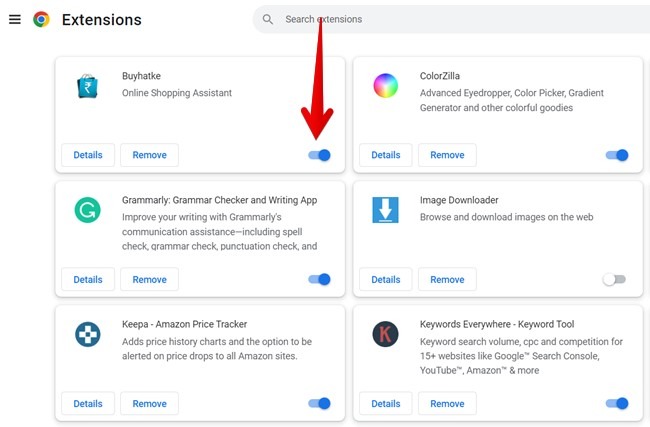
Task: Focus the Search extensions field
Action: point(452,19)
